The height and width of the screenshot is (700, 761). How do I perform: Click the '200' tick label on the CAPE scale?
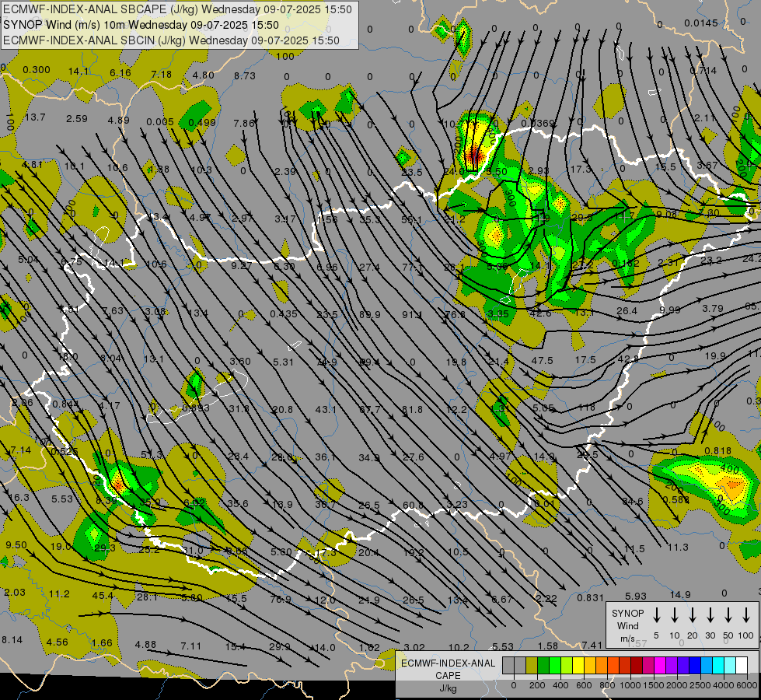pyautogui.click(x=537, y=685)
